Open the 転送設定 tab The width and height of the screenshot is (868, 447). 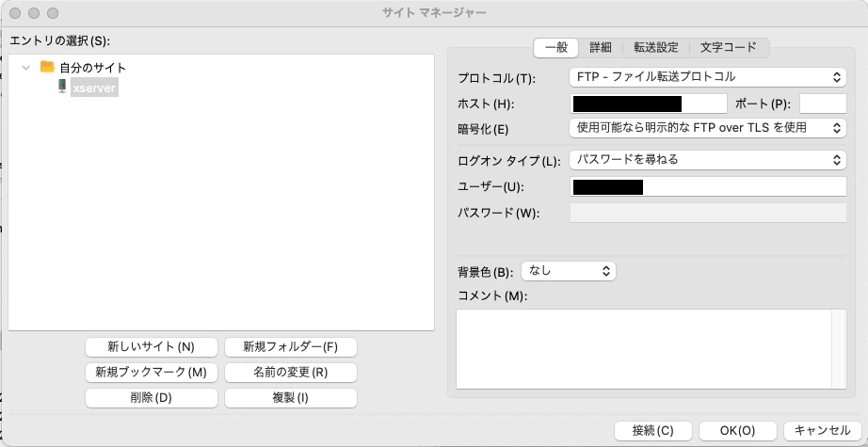656,48
